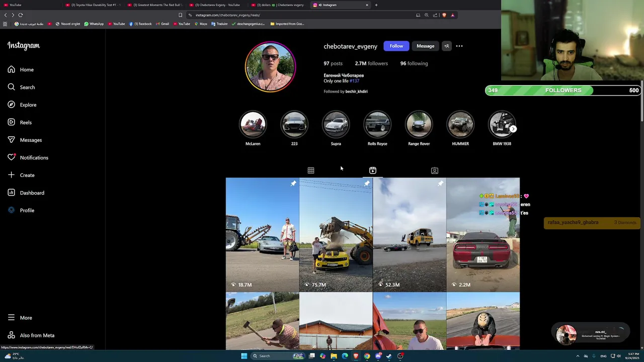Open the Windows Start menu

[244, 356]
